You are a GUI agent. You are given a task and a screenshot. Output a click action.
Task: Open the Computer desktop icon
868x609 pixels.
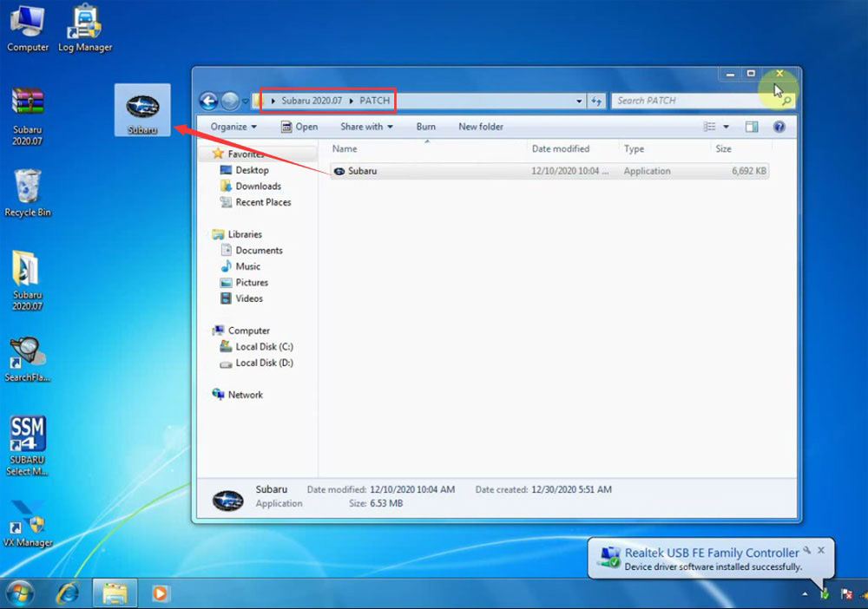(x=27, y=28)
